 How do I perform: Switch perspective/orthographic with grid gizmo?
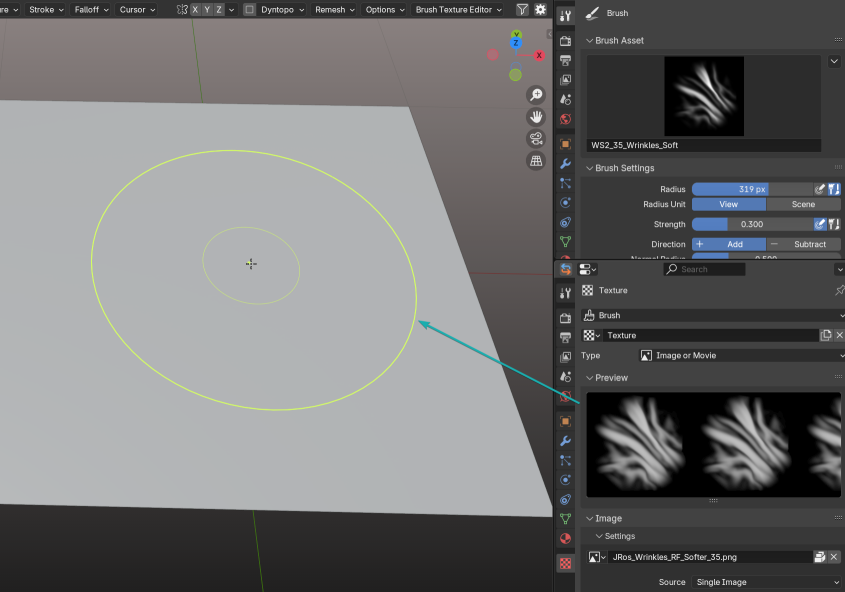(x=536, y=161)
